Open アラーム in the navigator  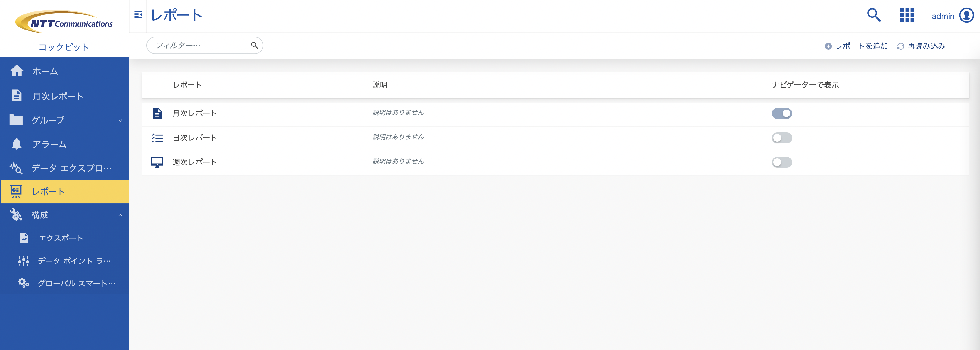tap(65, 144)
